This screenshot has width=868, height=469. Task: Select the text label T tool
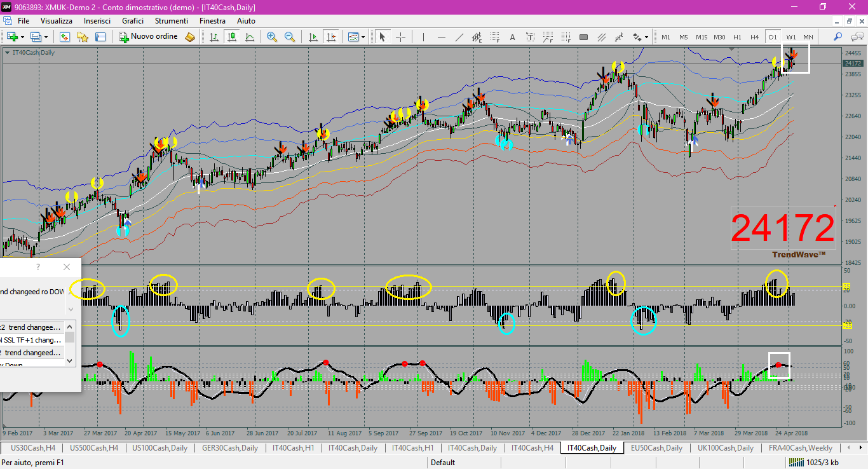530,37
